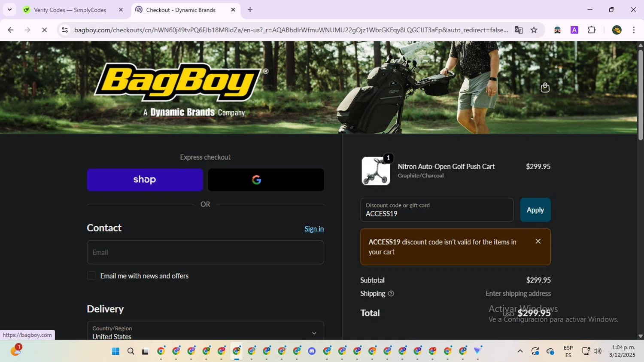Open the binoculars-face browser extension
Screen dimensions: 644x362
click(557, 30)
